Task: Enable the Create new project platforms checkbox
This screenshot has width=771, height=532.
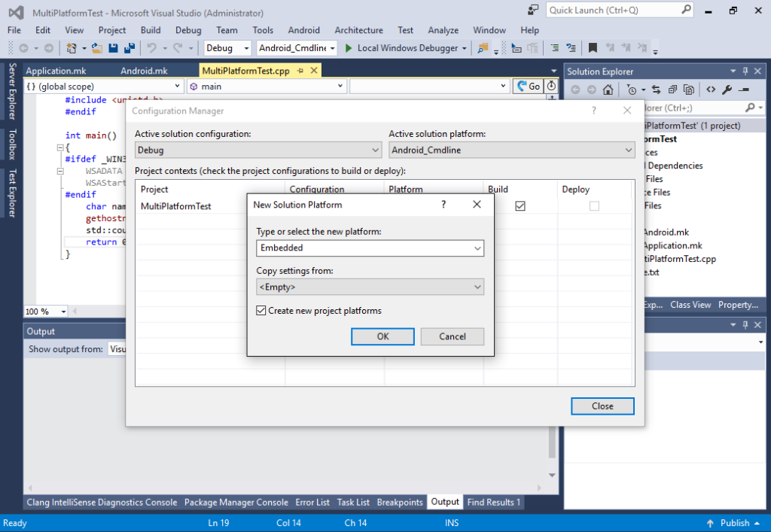Action: tap(261, 310)
